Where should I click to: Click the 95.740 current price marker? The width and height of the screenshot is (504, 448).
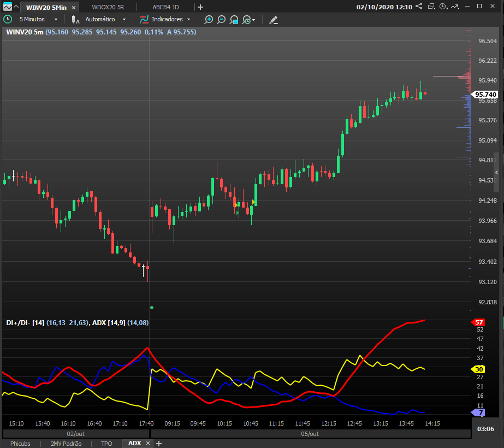(485, 95)
